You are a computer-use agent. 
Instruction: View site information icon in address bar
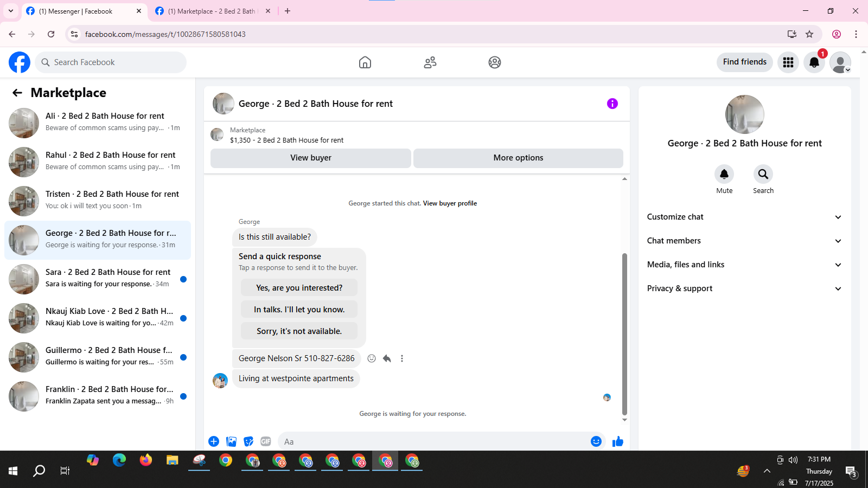(x=74, y=34)
